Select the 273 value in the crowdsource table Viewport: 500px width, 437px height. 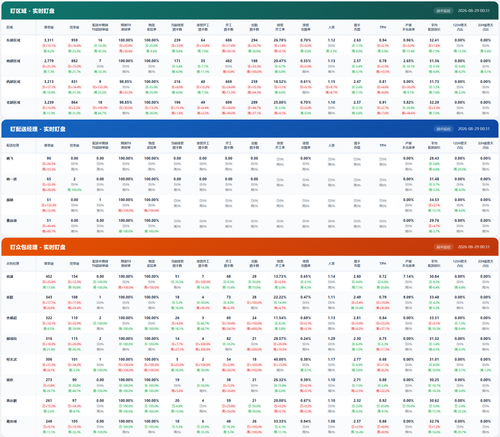tap(49, 380)
